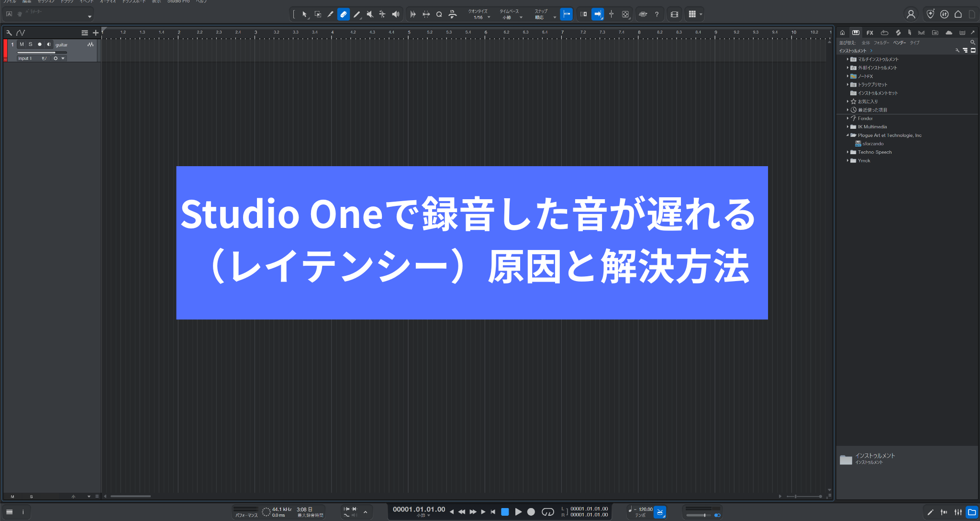Open the track list menu icon
Viewport: 980px width, 521px height.
pyautogui.click(x=85, y=33)
